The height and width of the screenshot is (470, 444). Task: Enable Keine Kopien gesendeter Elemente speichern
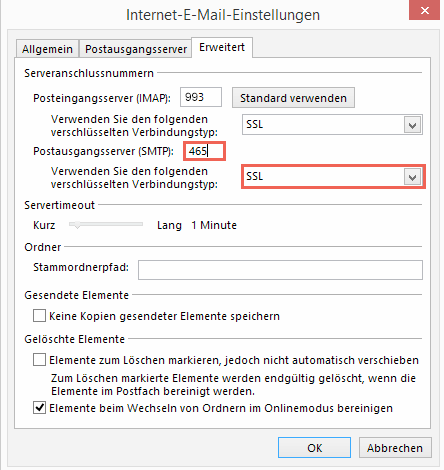[x=39, y=316]
